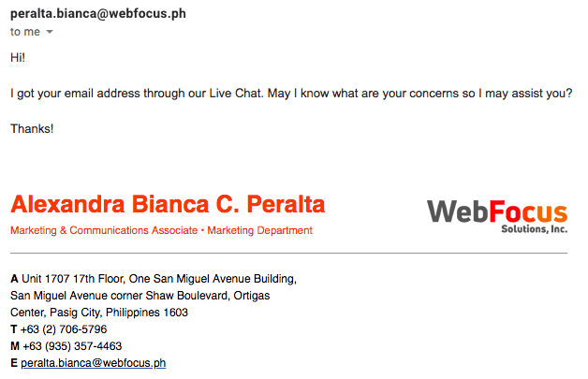Image resolution: width=588 pixels, height=379 pixels.
Task: Click the 'Marketing Department' text in signature
Action: click(x=260, y=230)
